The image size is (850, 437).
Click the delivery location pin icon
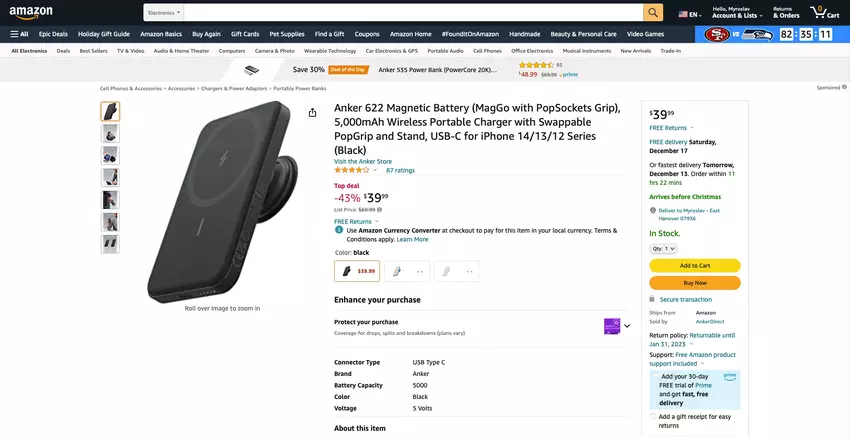coord(653,211)
